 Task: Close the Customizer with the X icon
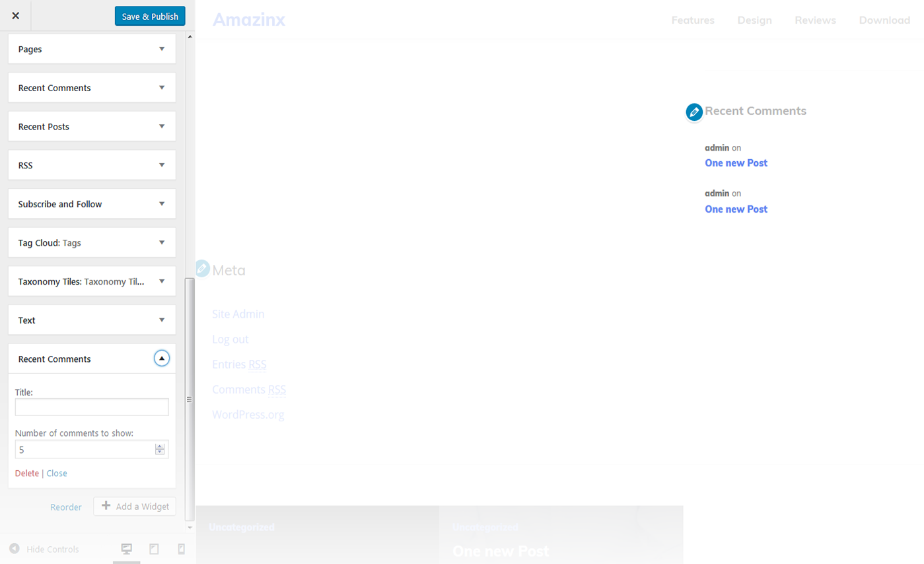pos(15,16)
